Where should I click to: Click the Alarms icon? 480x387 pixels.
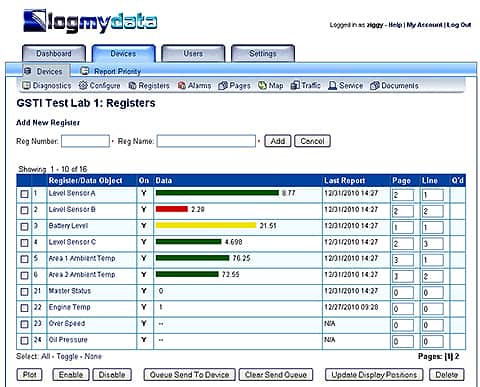point(182,86)
